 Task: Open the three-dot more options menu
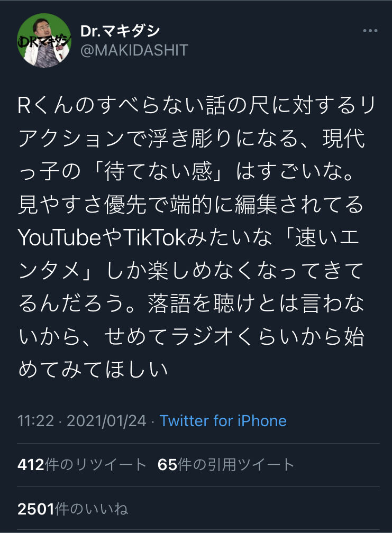click(370, 31)
